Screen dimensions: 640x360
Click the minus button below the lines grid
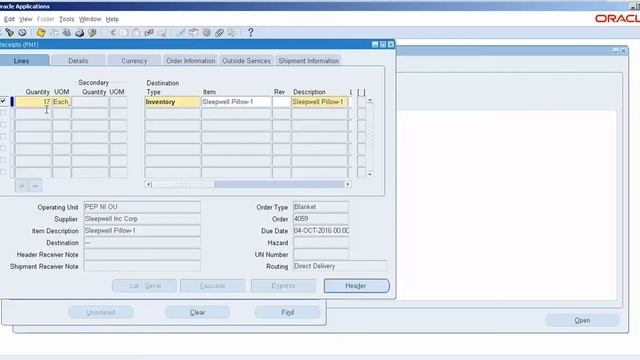coord(35,186)
